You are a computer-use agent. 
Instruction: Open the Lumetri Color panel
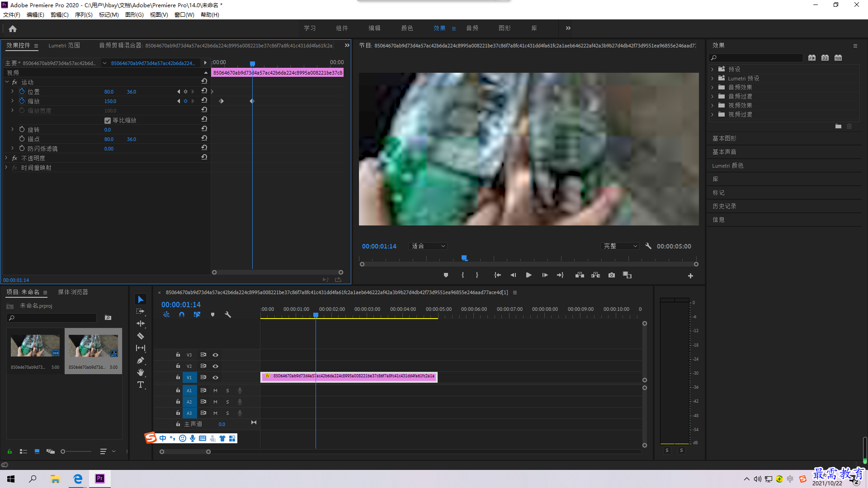tap(727, 165)
